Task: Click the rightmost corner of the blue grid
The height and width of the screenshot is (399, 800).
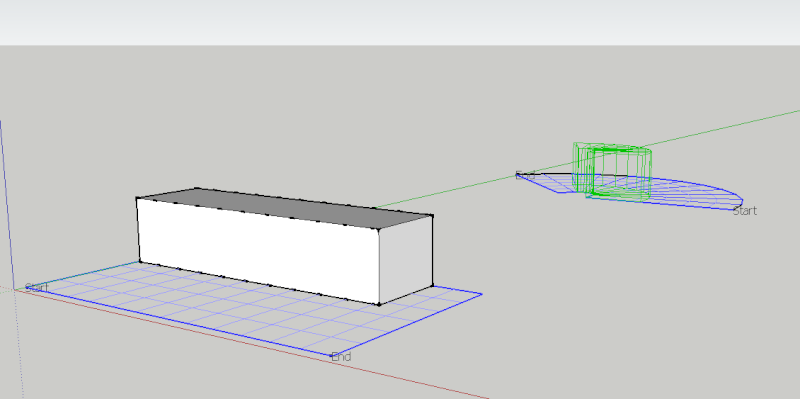Action: tap(482, 294)
